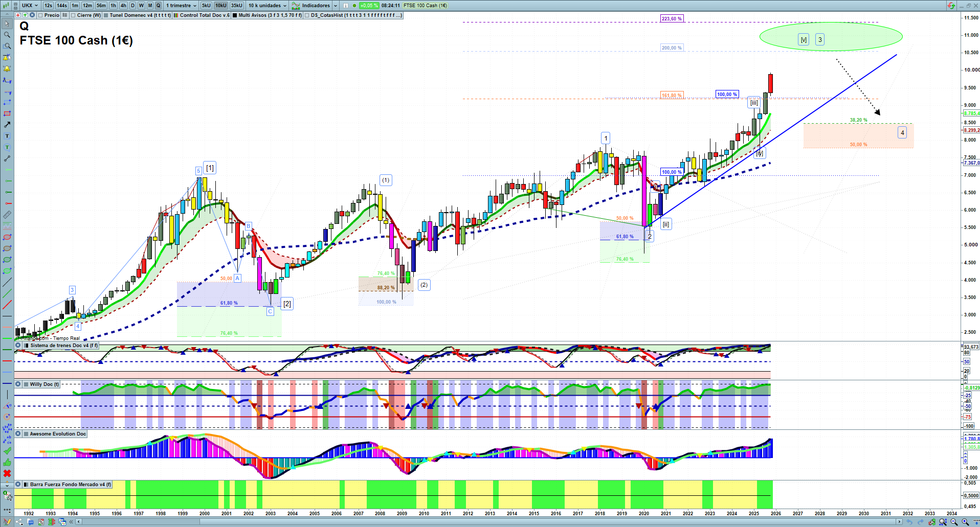
Task: Click the double-left chevron in bottom bar
Action: pyautogui.click(x=71, y=522)
